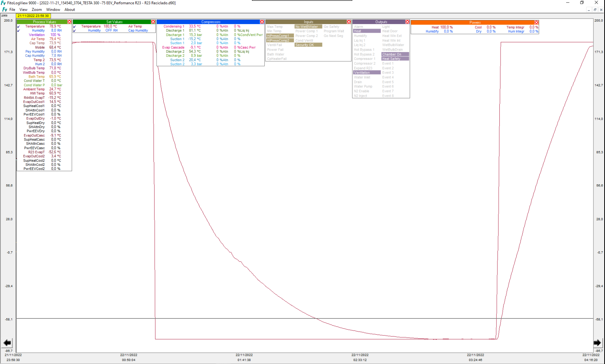Click Air Temp in Set Values panel

(x=135, y=26)
